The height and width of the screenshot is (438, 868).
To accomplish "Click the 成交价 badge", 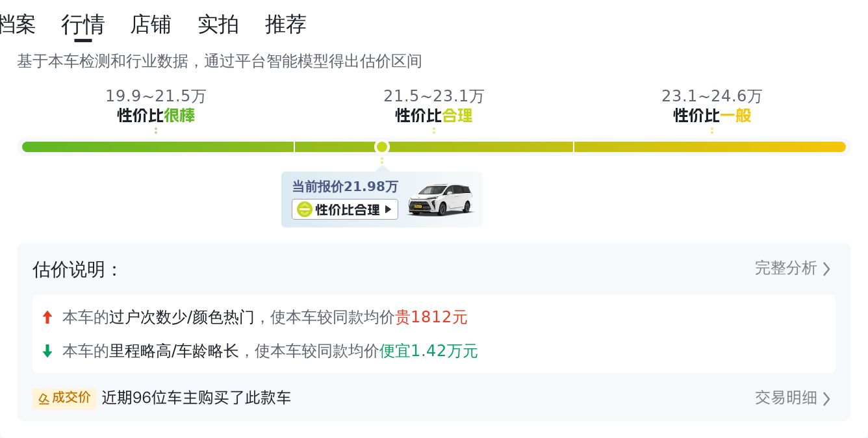I will coord(64,398).
